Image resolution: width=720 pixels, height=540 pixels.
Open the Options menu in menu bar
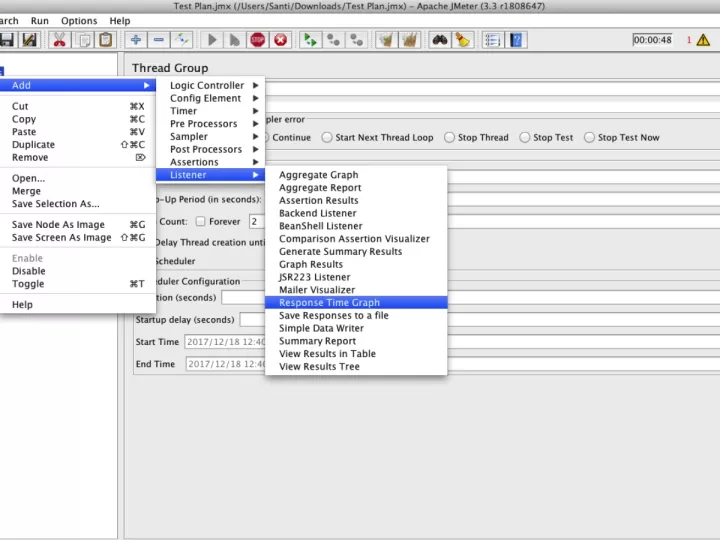(79, 21)
